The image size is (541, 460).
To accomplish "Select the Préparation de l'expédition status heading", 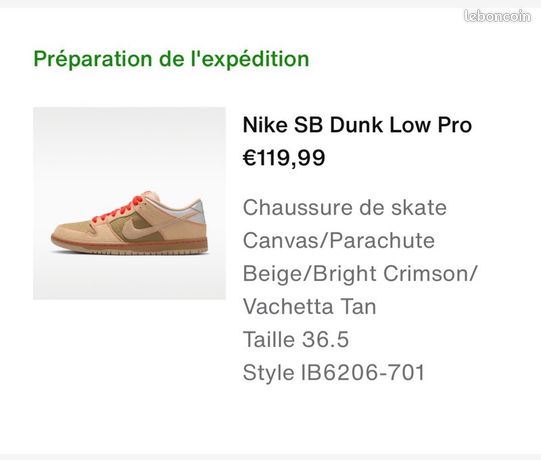I will click(171, 59).
